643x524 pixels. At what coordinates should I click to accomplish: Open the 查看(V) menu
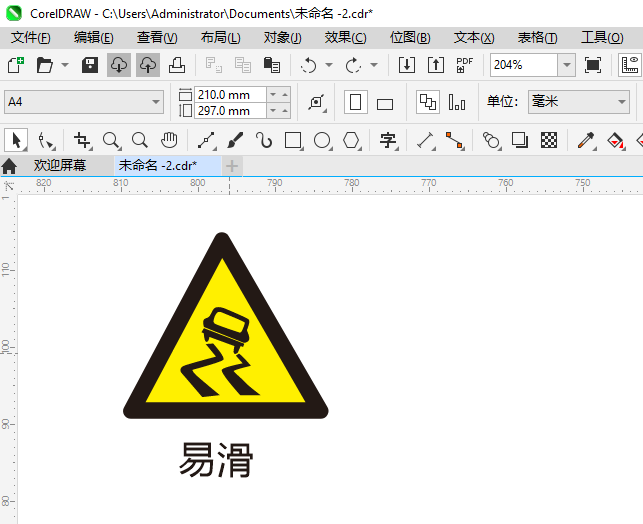click(x=157, y=38)
